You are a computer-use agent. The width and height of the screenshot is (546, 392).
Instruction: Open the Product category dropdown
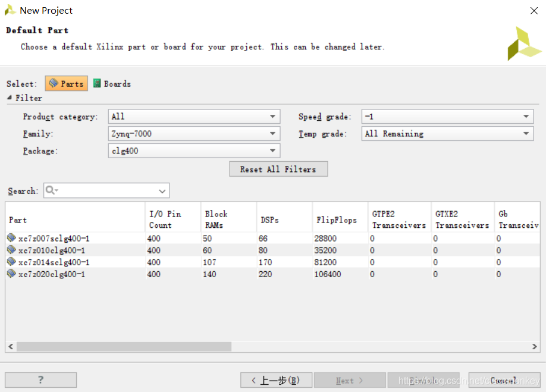pos(194,117)
